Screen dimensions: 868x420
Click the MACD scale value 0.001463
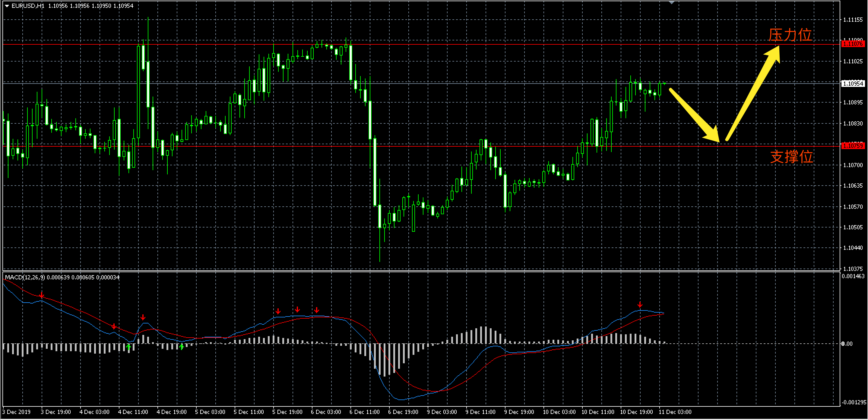pos(853,276)
